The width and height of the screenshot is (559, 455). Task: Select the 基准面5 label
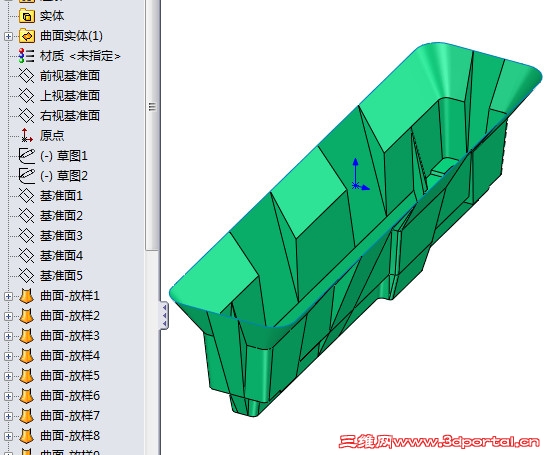61,276
